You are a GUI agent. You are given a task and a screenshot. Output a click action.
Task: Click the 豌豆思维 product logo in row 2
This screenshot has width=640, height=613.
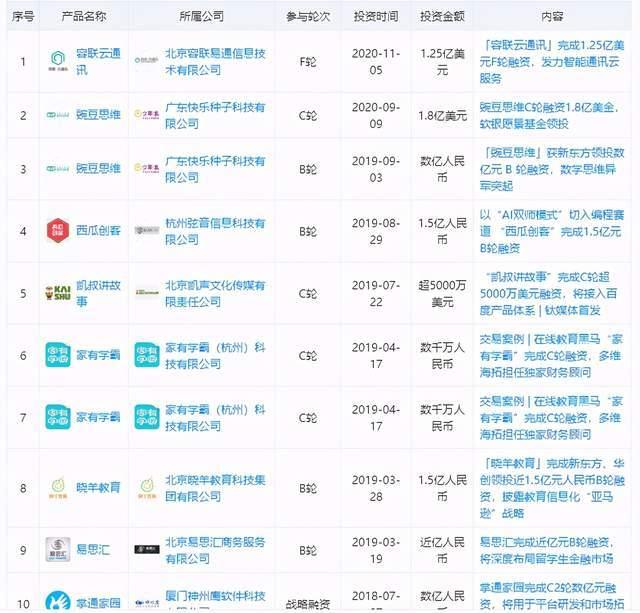pyautogui.click(x=58, y=115)
